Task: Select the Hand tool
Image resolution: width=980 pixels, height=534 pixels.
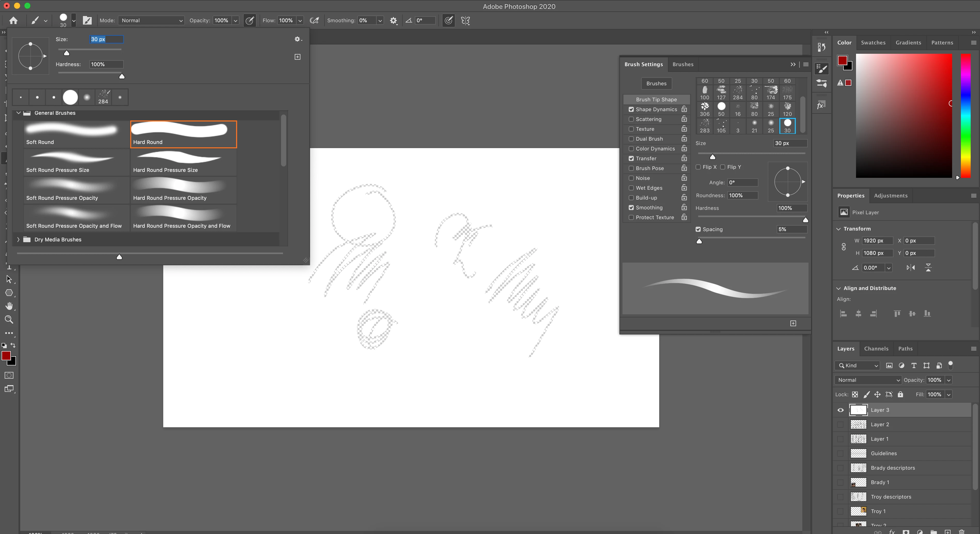Action: point(9,306)
